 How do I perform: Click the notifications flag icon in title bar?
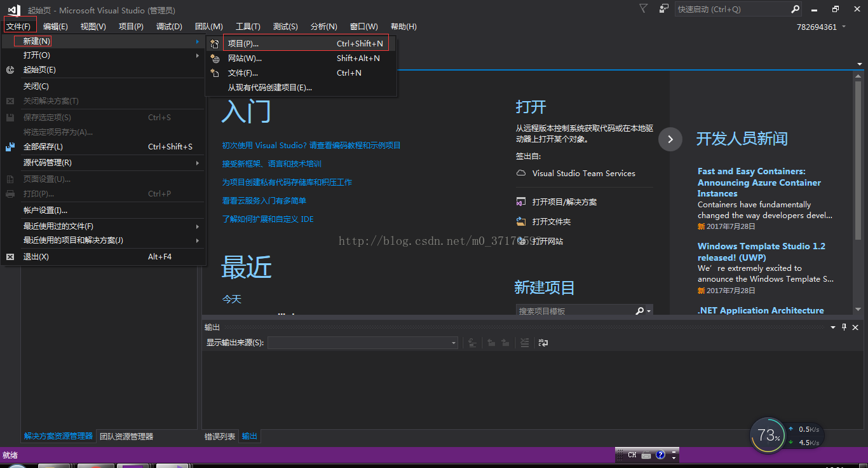click(x=644, y=9)
